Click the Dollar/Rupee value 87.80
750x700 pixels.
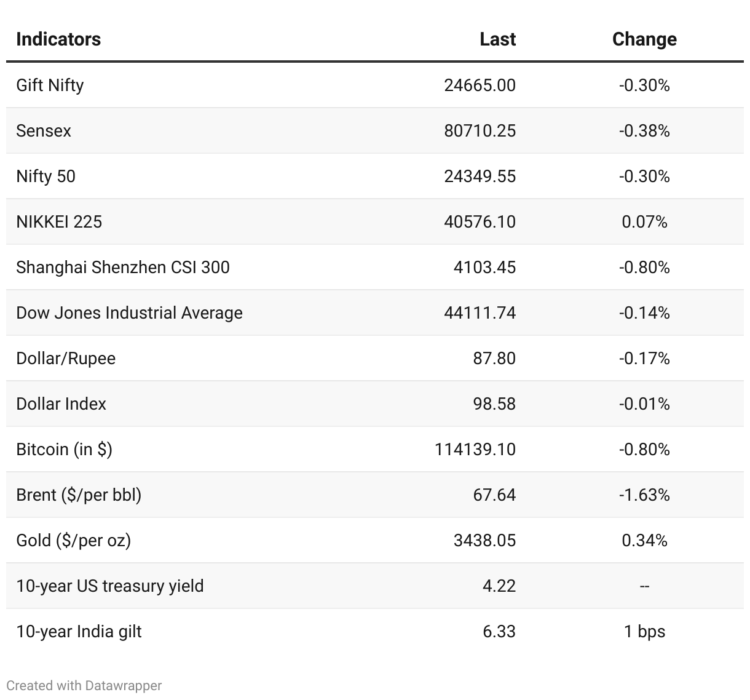pos(494,358)
